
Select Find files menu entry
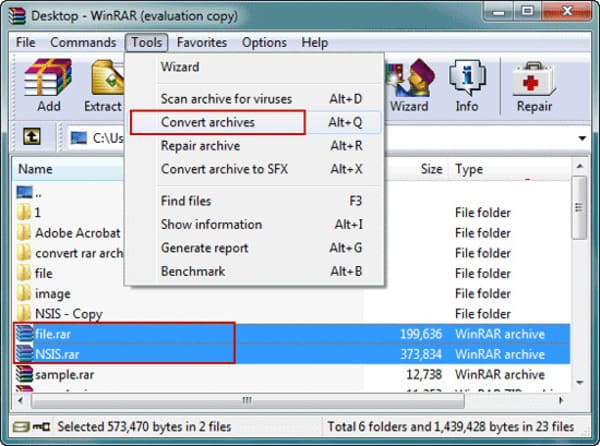pos(254,201)
